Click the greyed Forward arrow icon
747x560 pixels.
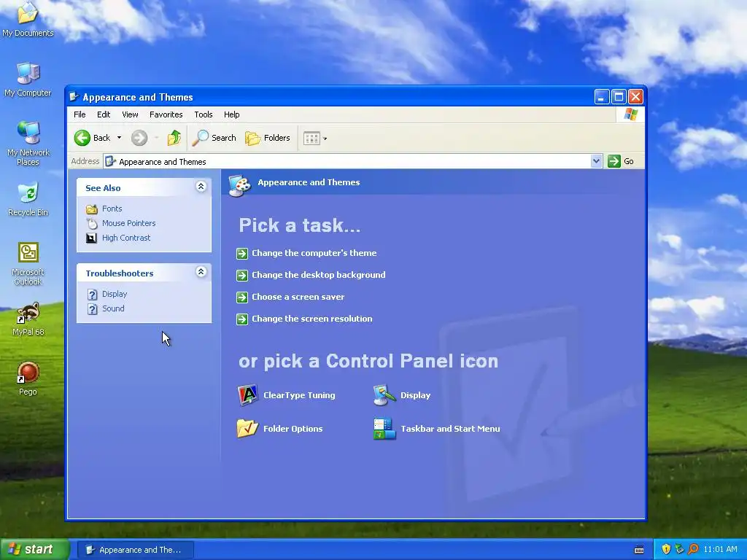139,138
